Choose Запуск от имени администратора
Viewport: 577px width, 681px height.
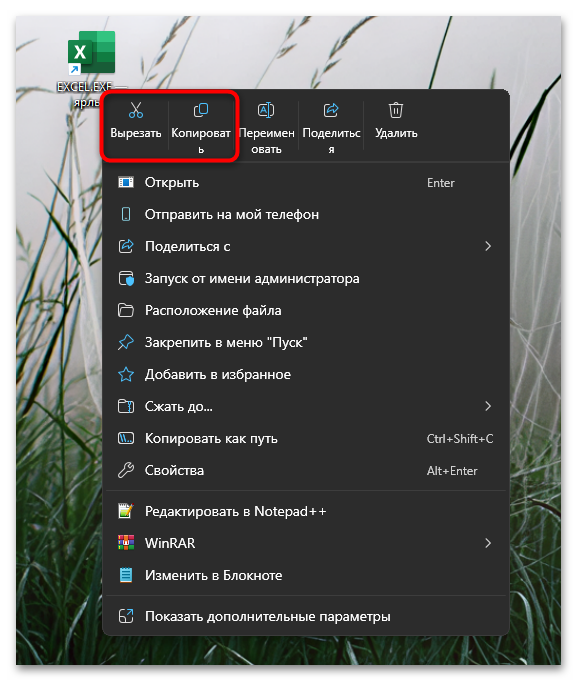[x=306, y=278]
